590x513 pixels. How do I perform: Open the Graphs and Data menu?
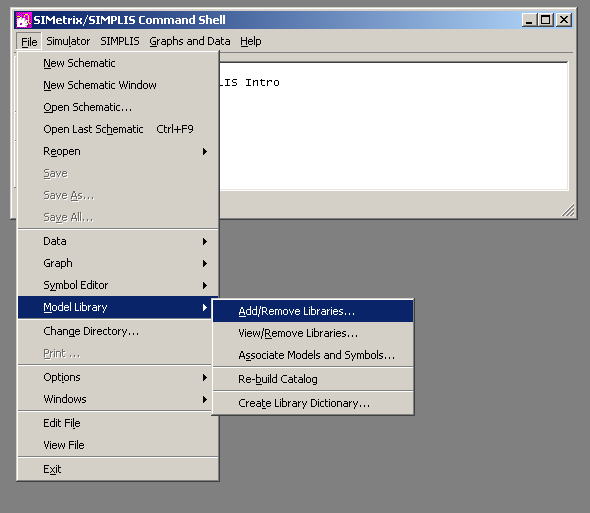(190, 41)
